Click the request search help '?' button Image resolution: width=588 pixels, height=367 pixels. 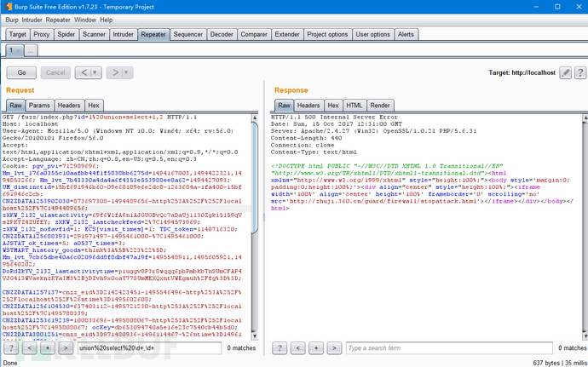click(11, 348)
